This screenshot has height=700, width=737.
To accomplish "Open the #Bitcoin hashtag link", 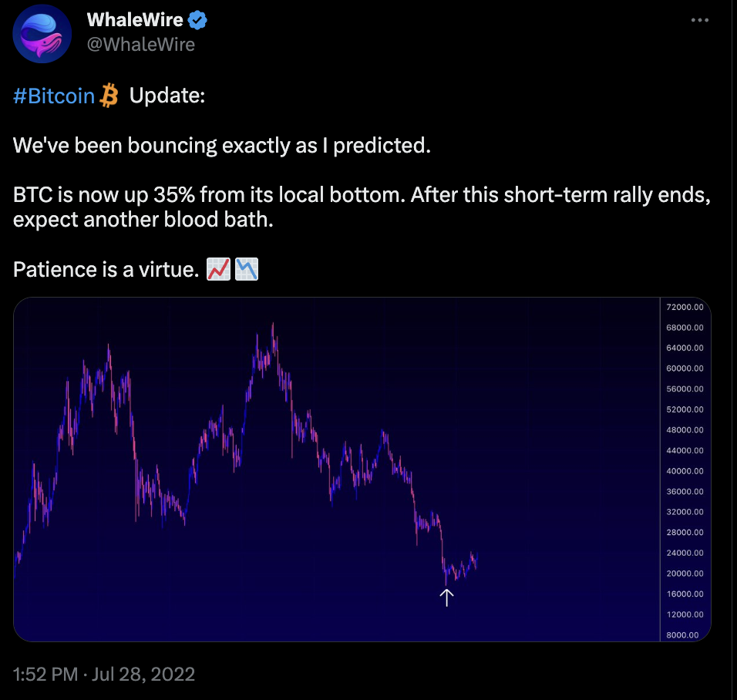I will point(54,96).
